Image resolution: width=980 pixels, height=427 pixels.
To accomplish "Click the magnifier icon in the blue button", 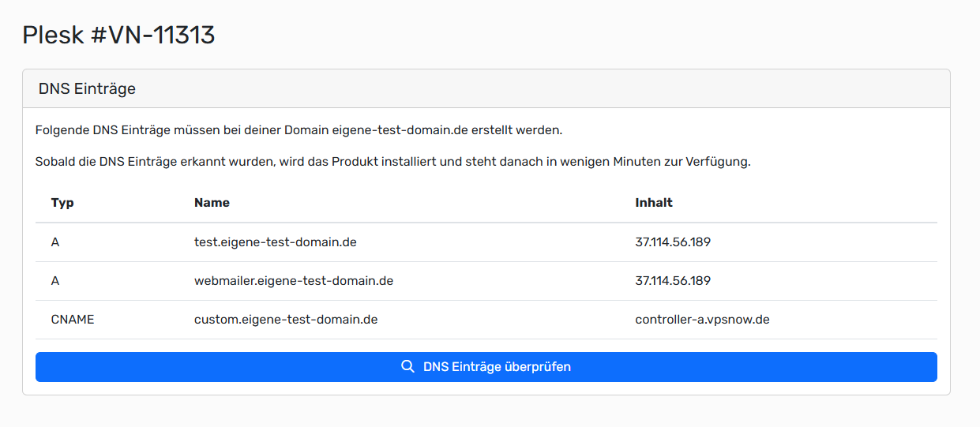I will pos(407,367).
